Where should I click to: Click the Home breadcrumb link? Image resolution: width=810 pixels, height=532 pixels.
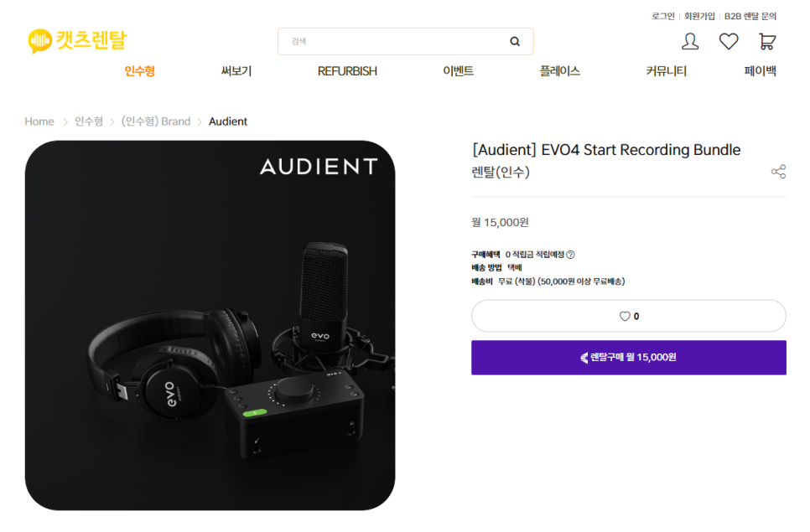coord(39,121)
